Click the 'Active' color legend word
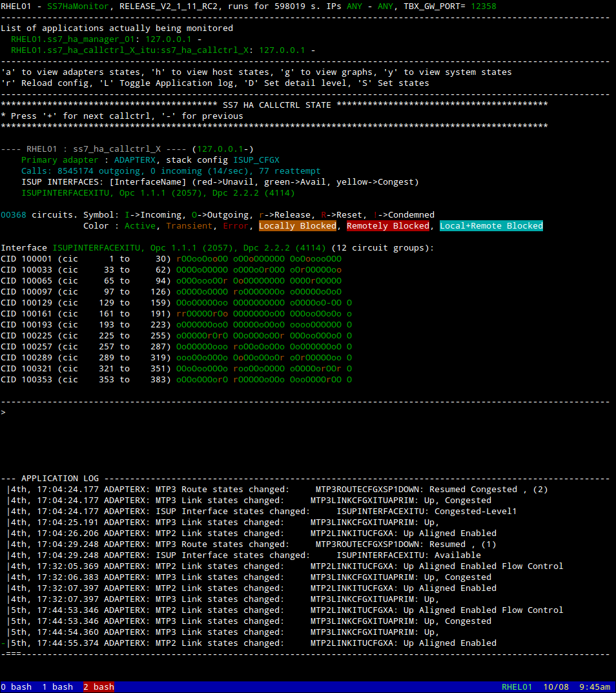 point(140,226)
